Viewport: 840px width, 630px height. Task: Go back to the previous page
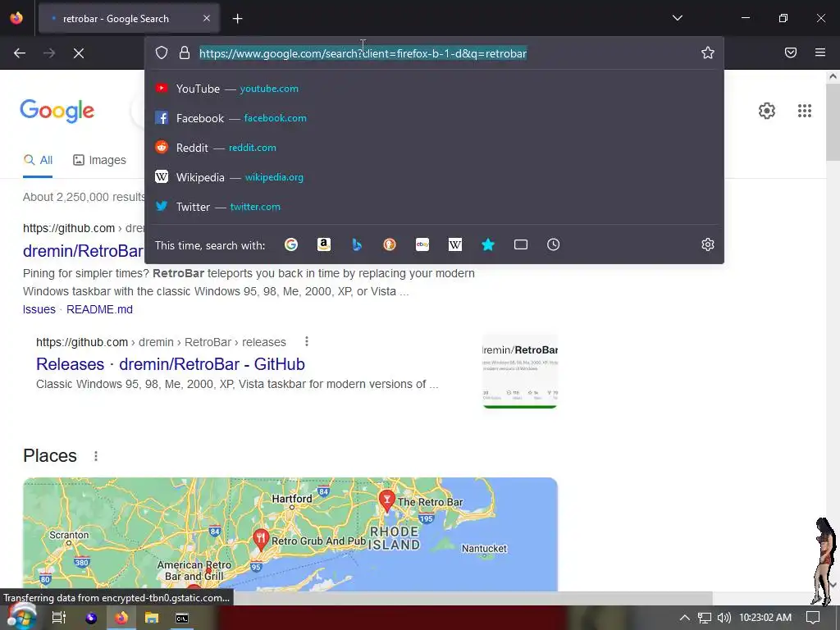coord(20,53)
